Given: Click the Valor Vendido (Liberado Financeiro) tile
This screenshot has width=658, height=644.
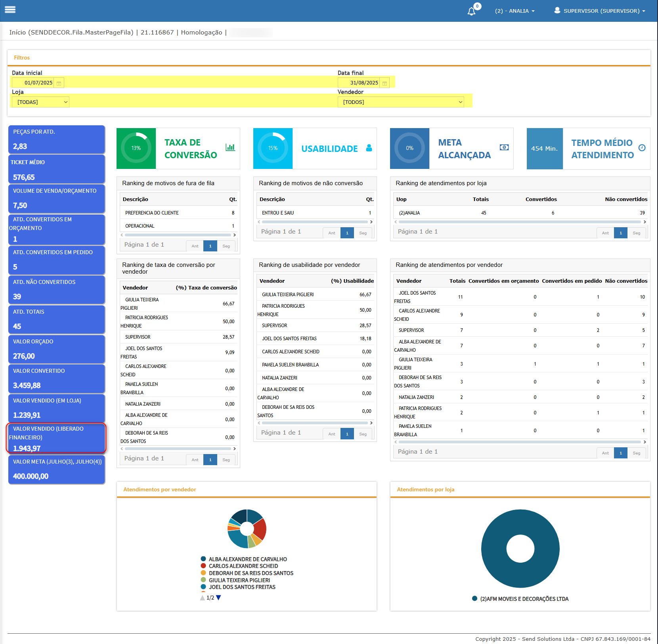Looking at the screenshot, I should (x=56, y=438).
